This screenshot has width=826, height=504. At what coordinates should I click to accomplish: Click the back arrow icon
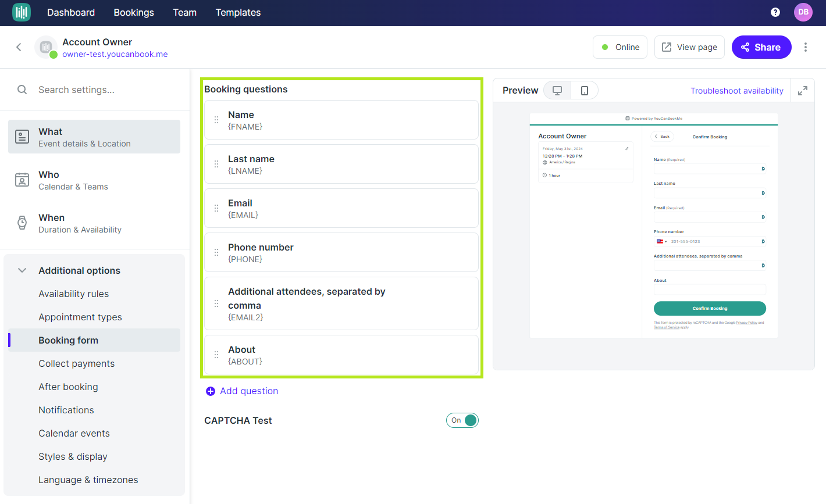19,47
